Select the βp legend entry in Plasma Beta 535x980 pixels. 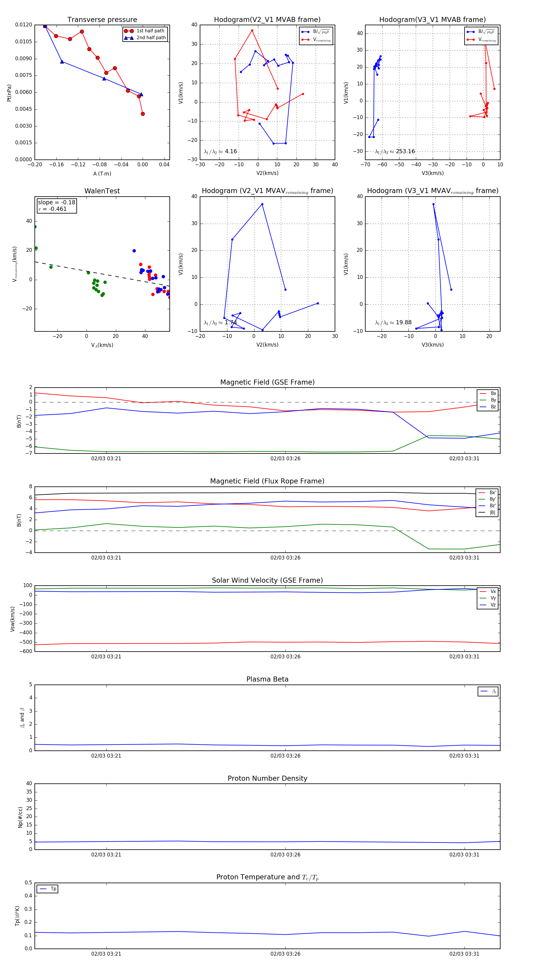click(488, 691)
